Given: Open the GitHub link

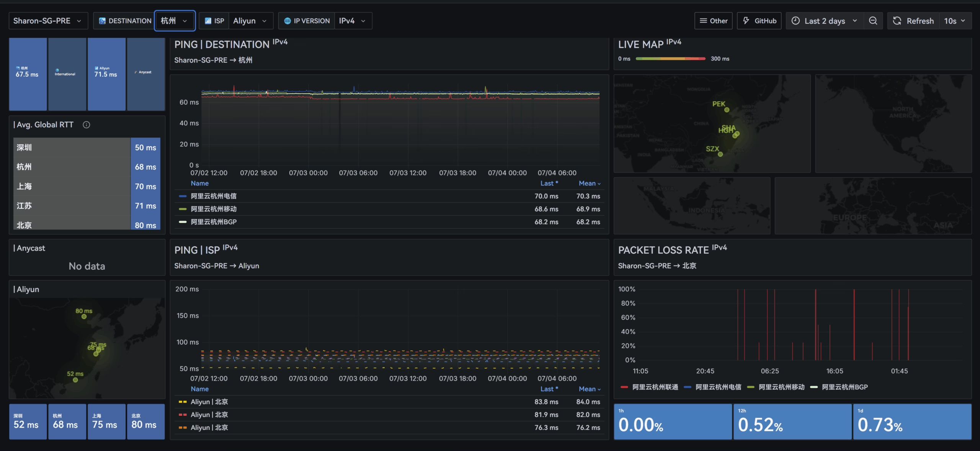Looking at the screenshot, I should pos(759,21).
